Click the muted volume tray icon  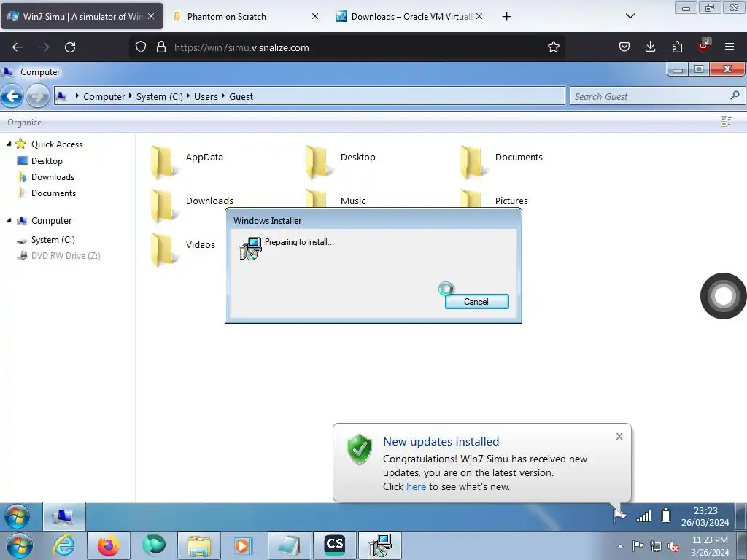(x=673, y=547)
